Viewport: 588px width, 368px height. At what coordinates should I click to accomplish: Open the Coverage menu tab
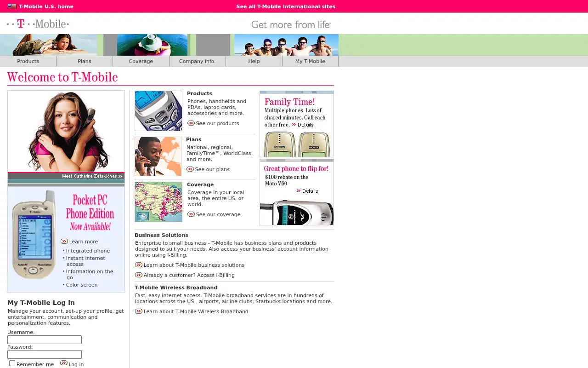(141, 61)
